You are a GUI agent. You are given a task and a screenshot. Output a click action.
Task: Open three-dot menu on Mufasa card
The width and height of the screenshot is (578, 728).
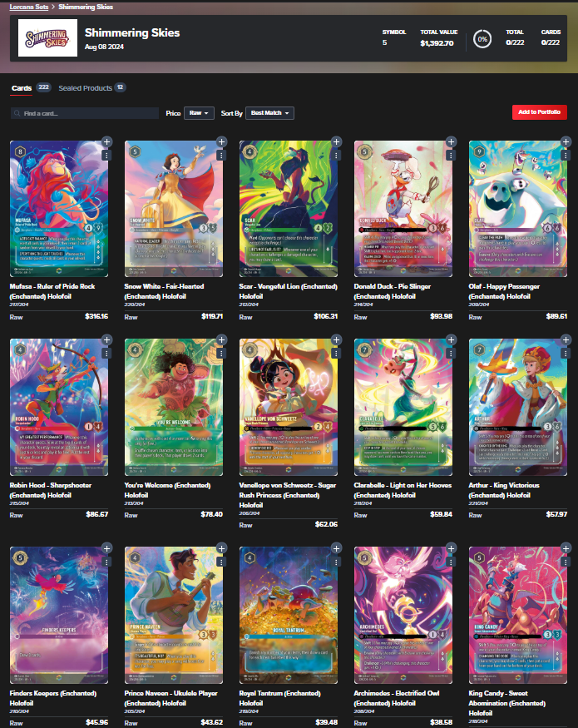[x=106, y=156]
